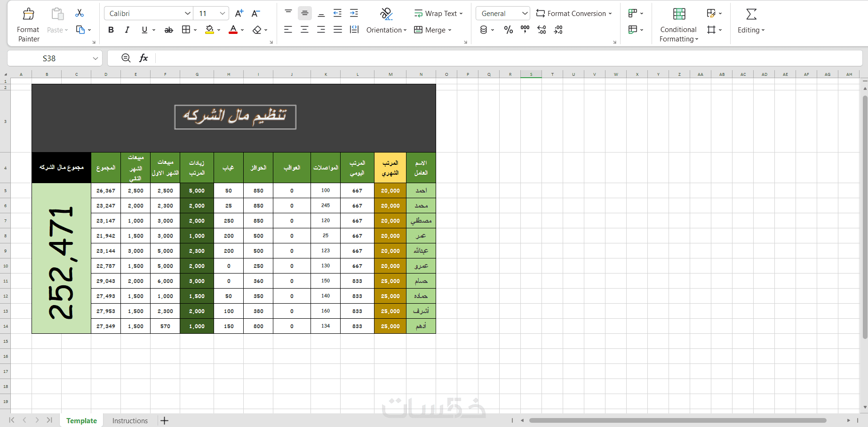This screenshot has height=427, width=868.
Task: Open the Orientation dropdown
Action: (386, 30)
